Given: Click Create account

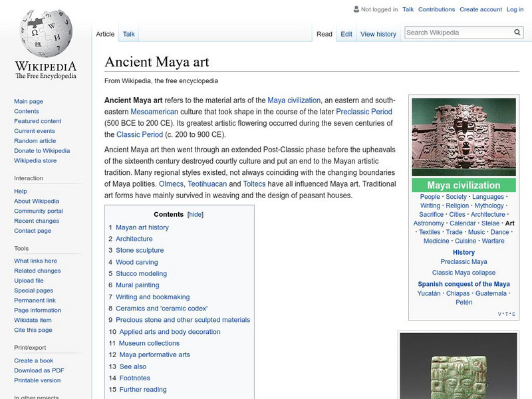Looking at the screenshot, I should click(480, 9).
